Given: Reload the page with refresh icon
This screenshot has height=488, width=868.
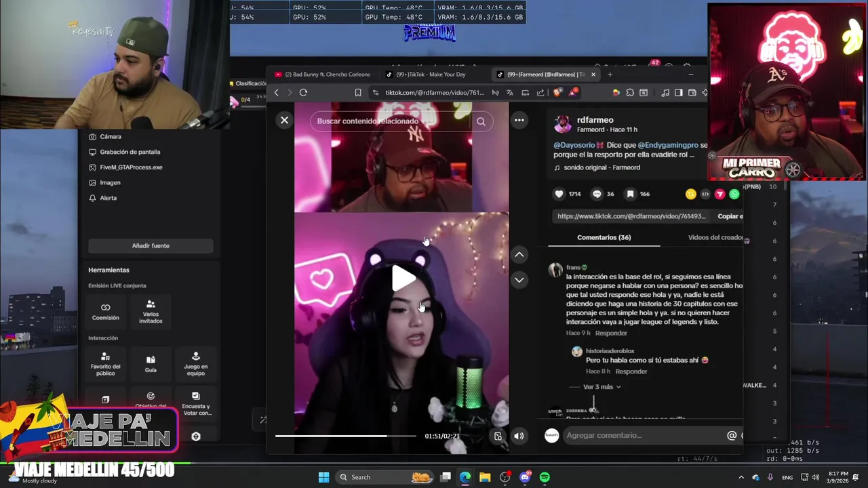Looking at the screenshot, I should (x=303, y=93).
